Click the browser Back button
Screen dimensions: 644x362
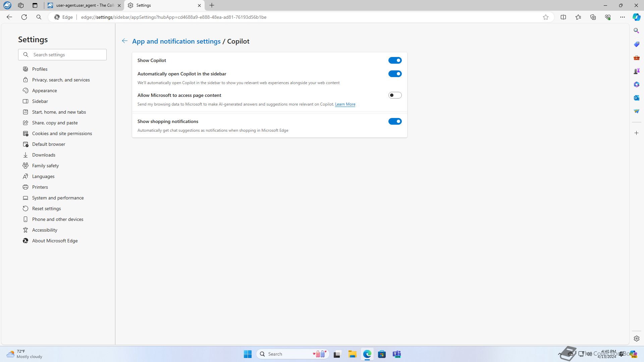[x=9, y=17]
